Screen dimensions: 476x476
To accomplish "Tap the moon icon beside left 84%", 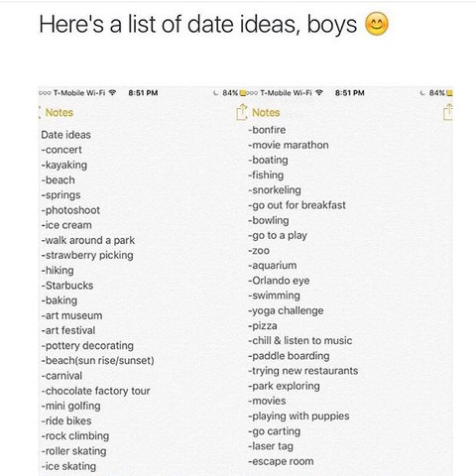I will tap(216, 93).
